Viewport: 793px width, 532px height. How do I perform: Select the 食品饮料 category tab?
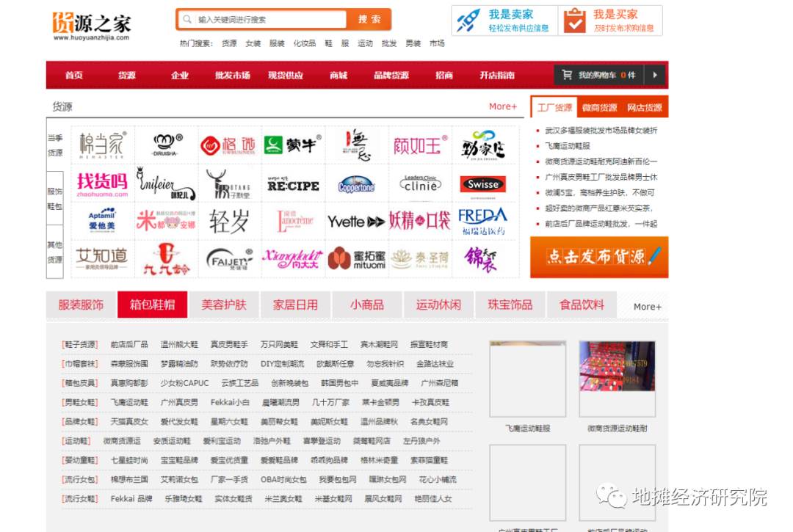click(582, 305)
